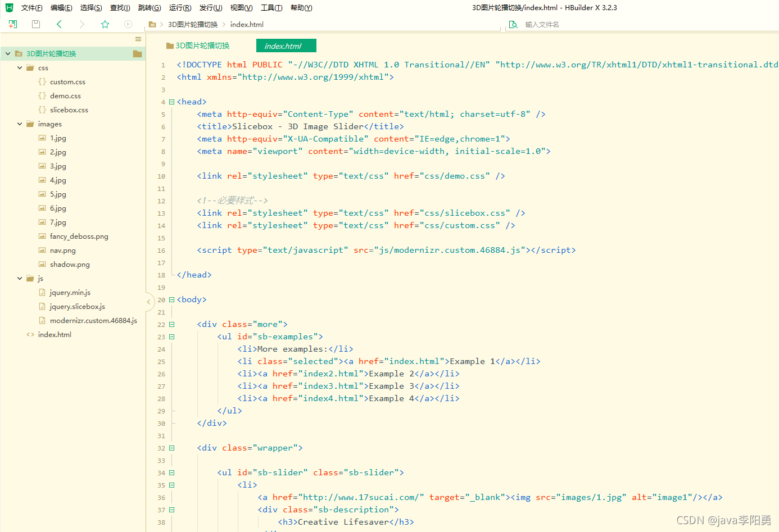
Task: Click index.html in the breadcrumb
Action: click(x=247, y=24)
